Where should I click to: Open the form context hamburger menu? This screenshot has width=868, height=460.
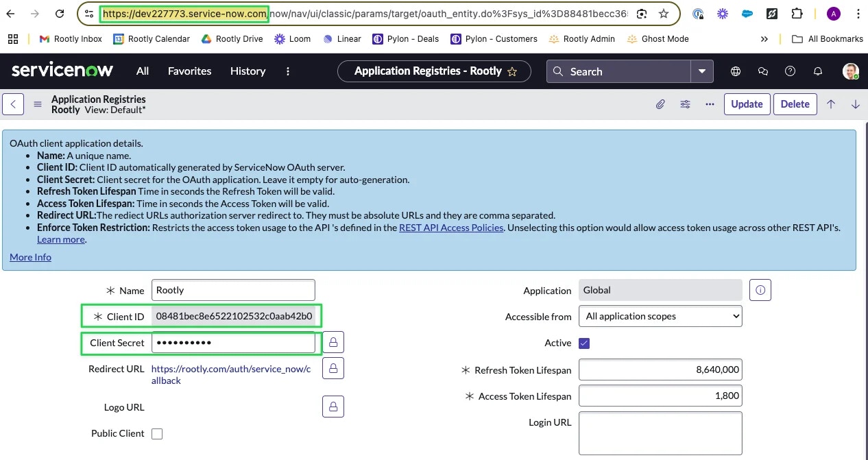(x=38, y=104)
